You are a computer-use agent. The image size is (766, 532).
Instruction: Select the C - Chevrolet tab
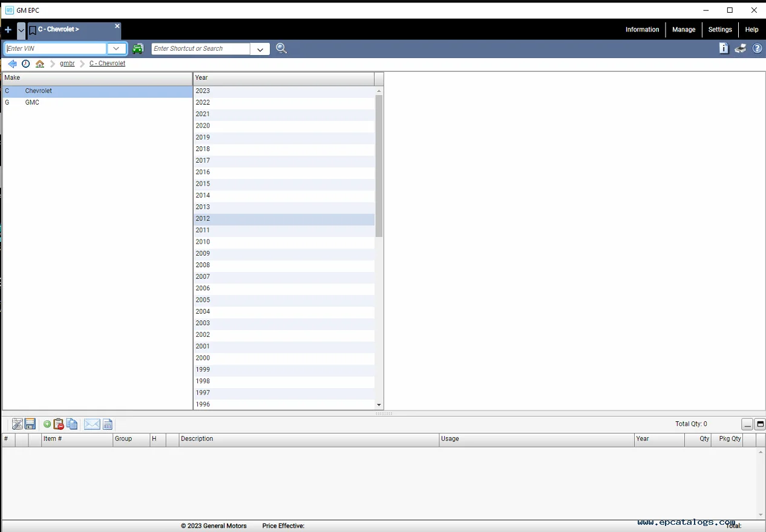pos(74,30)
